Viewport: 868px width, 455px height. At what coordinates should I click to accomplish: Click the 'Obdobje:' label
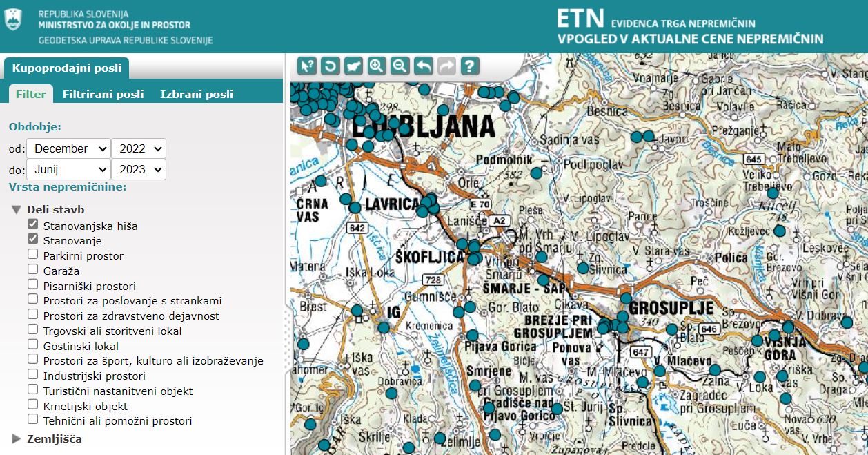35,126
